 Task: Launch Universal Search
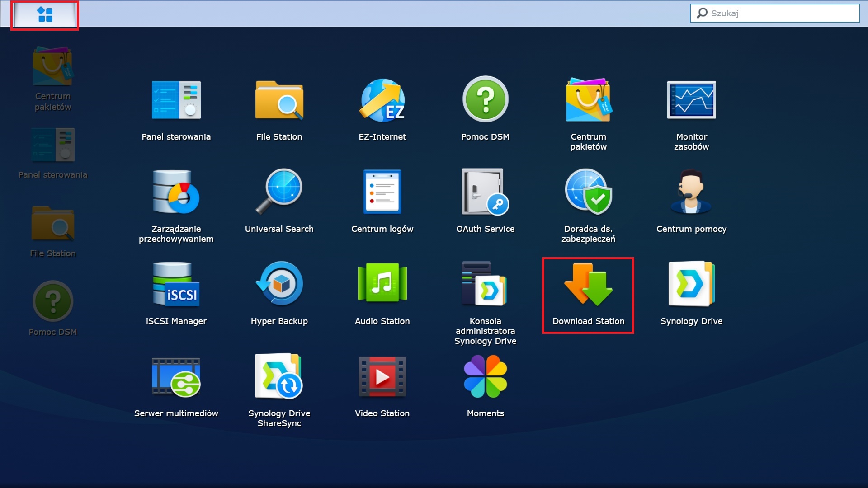click(279, 202)
